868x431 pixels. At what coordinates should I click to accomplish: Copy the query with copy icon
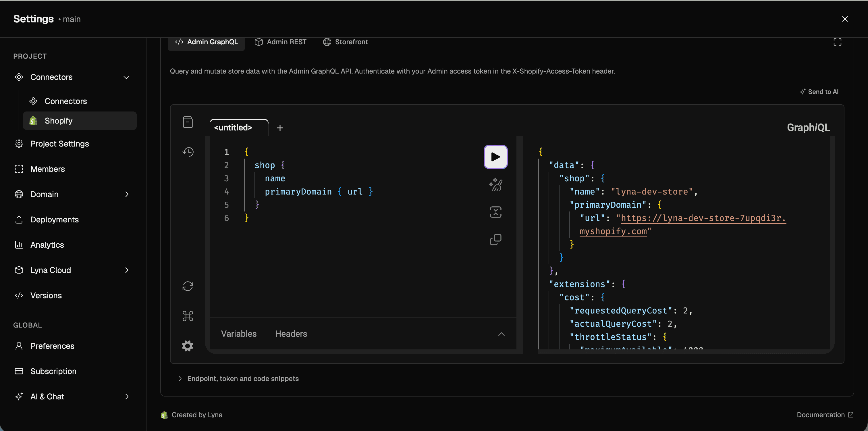click(x=496, y=240)
